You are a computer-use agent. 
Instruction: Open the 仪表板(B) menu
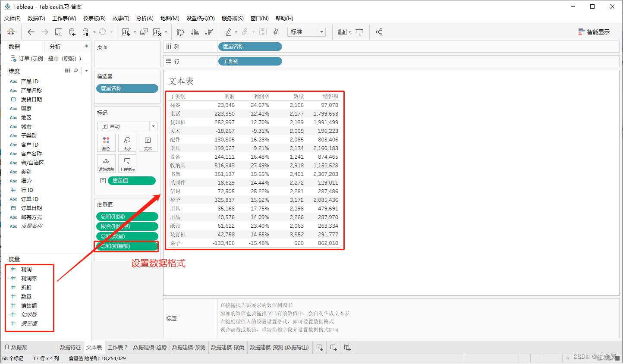point(94,19)
